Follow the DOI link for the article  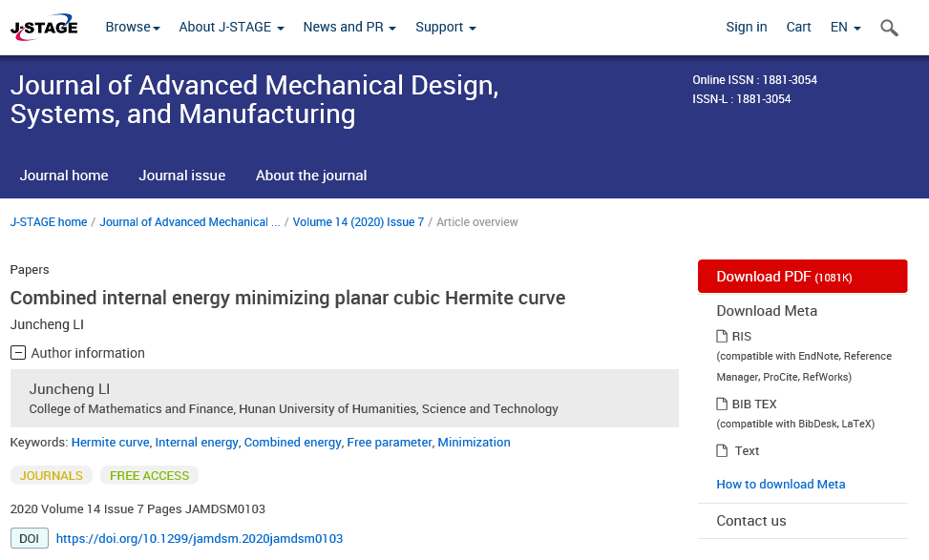[199, 539]
